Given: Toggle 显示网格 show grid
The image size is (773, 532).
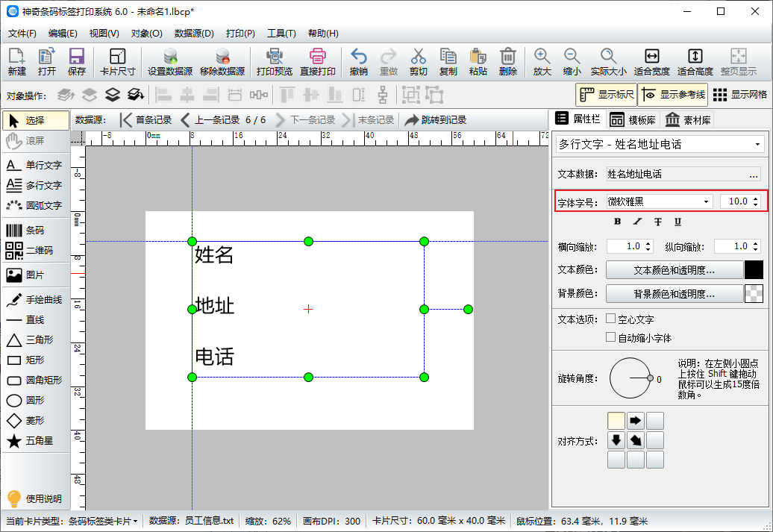Looking at the screenshot, I should click(x=740, y=95).
